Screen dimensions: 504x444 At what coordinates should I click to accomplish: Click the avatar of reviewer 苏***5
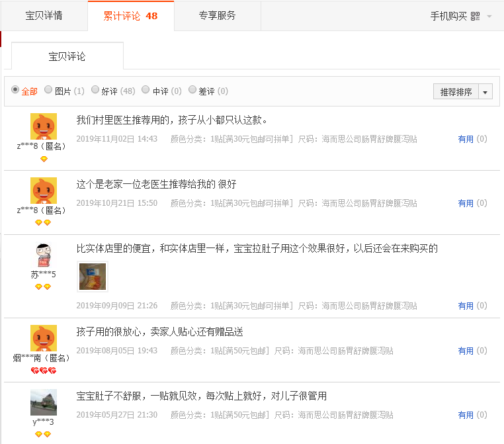(x=44, y=255)
